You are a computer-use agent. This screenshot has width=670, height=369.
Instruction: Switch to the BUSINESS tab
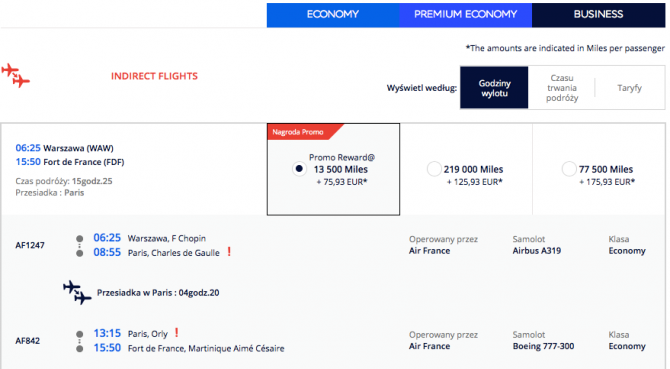(599, 15)
